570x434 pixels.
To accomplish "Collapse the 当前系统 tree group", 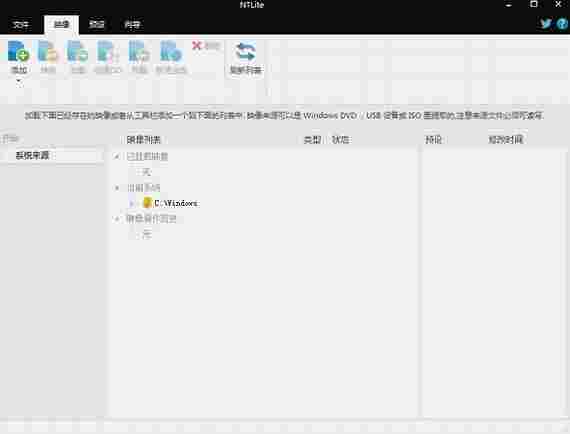I will coord(117,188).
